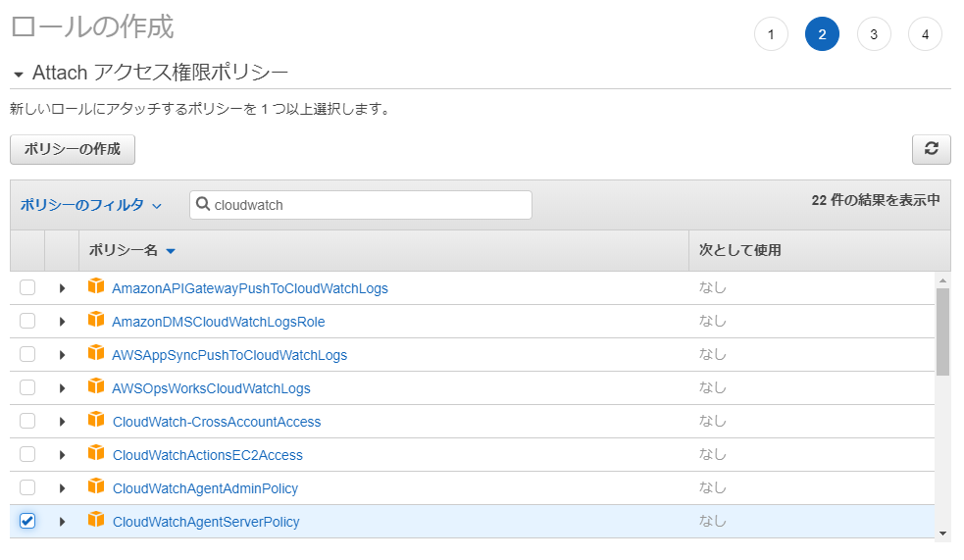Select wizard step 2 circle
Image resolution: width=964 pixels, height=560 pixels.
pyautogui.click(x=822, y=34)
